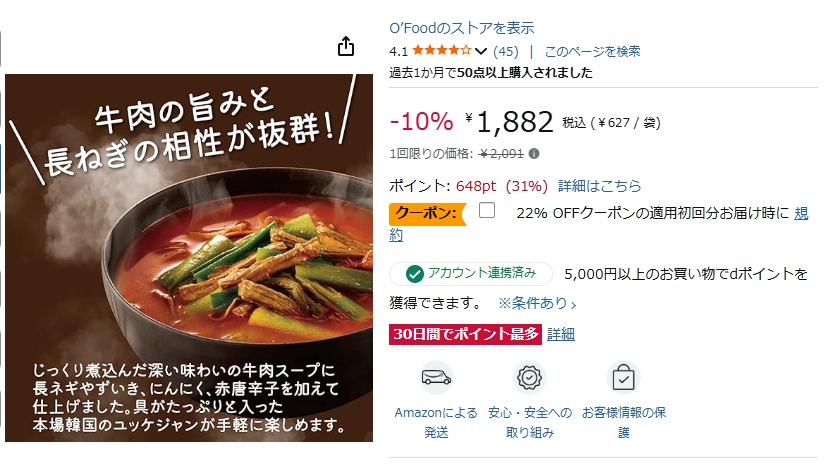The image size is (834, 471).
Task: Enable the 22% OFF coupon checkbox
Action: (x=487, y=211)
